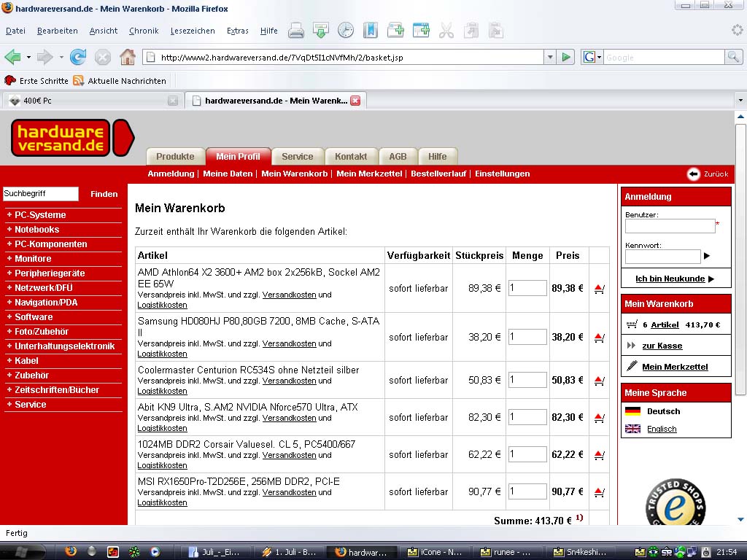Remove Coolermaster Centurion item via cart icon
Viewport: 747px width, 560px height.
(600, 381)
